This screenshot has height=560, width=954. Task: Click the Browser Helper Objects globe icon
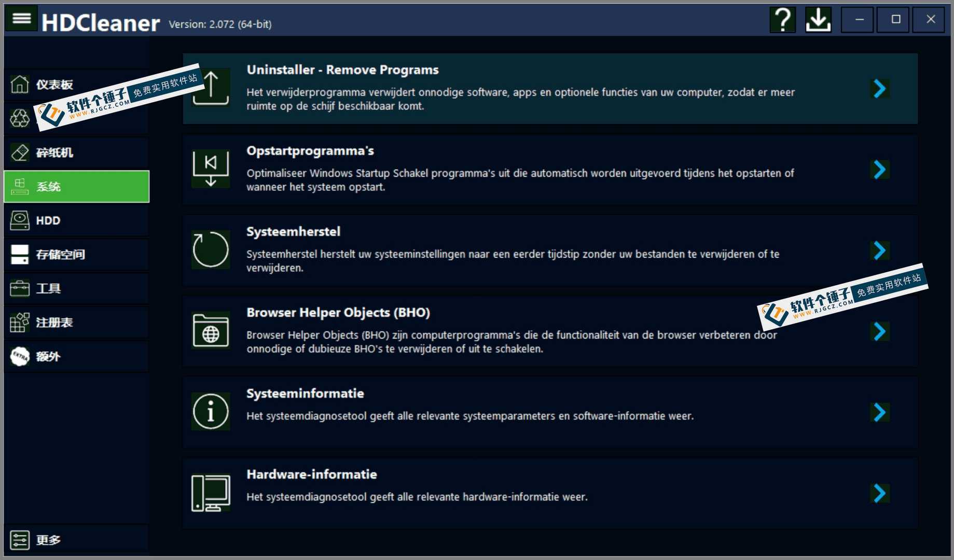pos(211,331)
